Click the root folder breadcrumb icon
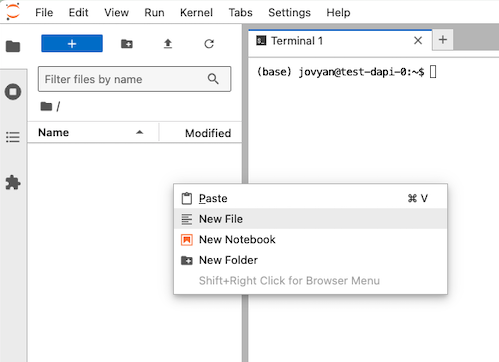The width and height of the screenshot is (499, 362). pyautogui.click(x=46, y=106)
